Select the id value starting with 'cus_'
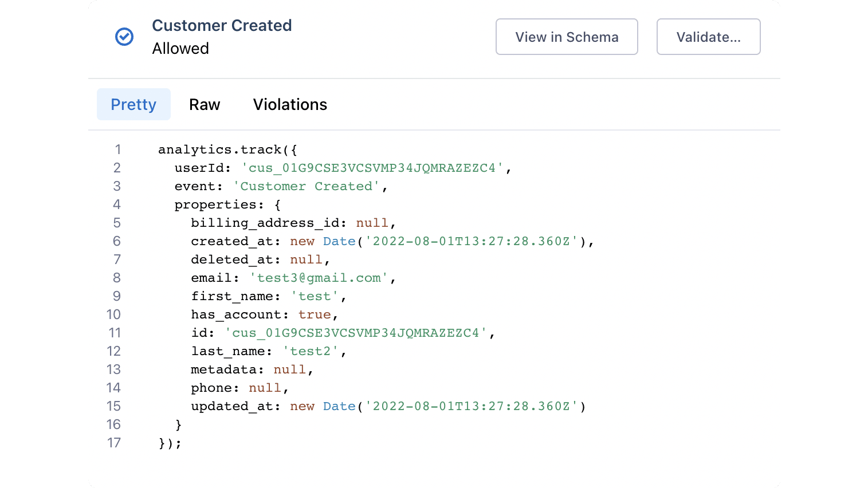The image size is (868, 488). click(x=357, y=333)
